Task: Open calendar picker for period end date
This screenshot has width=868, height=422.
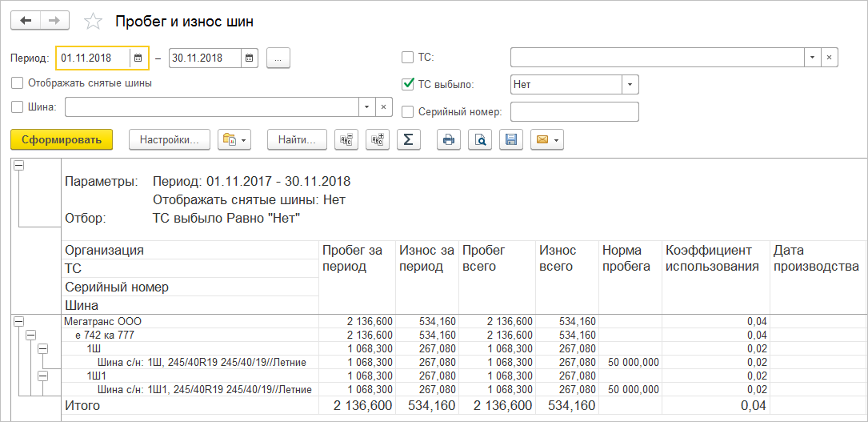Action: point(250,58)
